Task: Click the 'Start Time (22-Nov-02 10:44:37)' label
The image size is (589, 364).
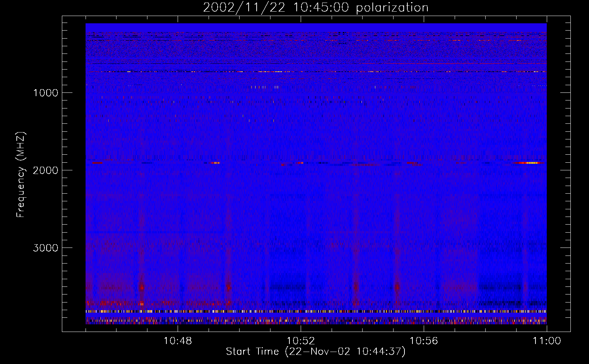Action: [316, 352]
